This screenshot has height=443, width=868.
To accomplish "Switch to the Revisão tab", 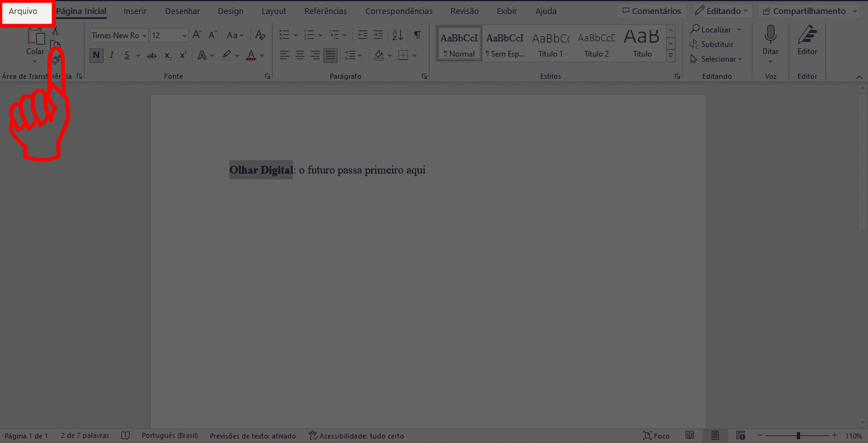I will tap(465, 11).
